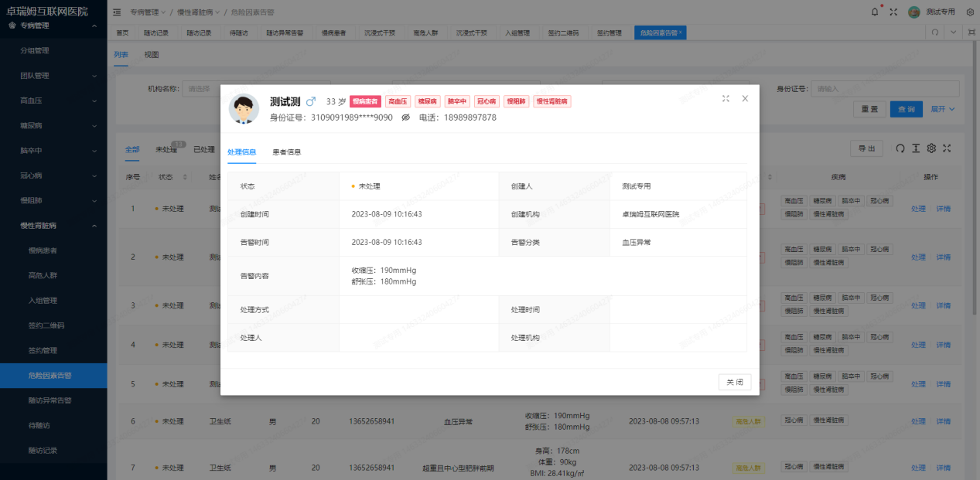Open the table column settings gear icon
The image size is (980, 480).
point(931,148)
